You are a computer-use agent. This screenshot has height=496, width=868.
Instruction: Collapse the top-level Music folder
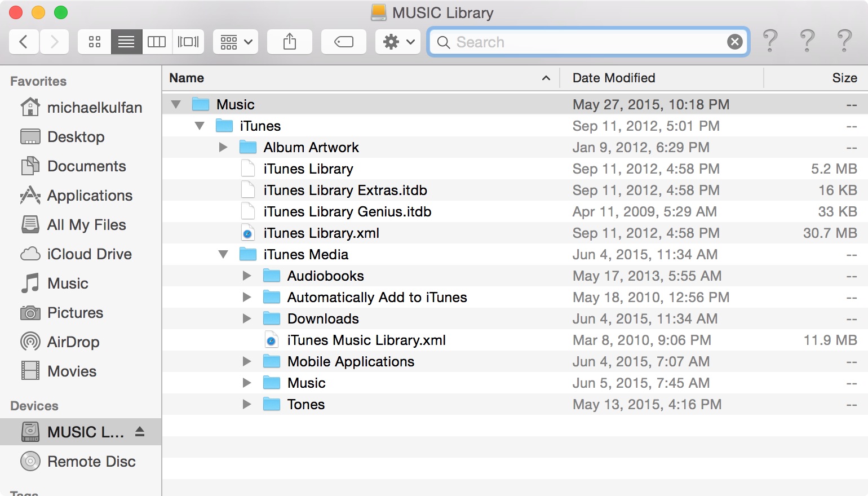click(176, 105)
